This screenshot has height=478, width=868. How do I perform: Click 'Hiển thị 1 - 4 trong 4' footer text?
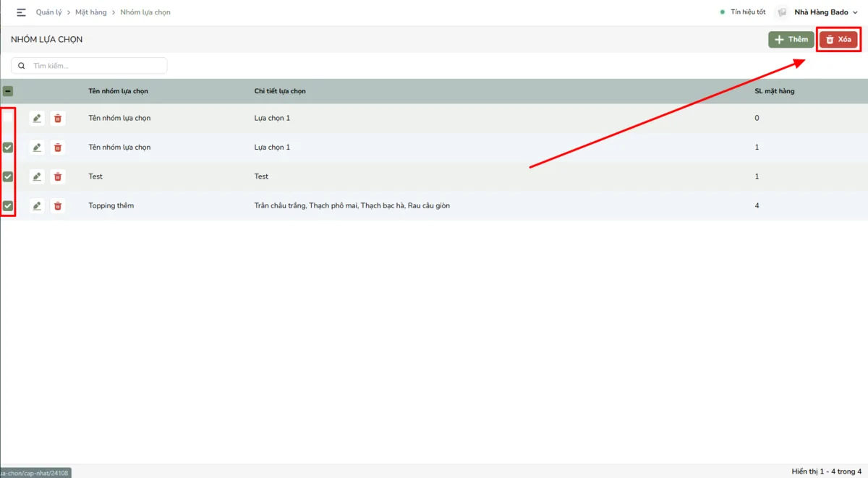(827, 471)
